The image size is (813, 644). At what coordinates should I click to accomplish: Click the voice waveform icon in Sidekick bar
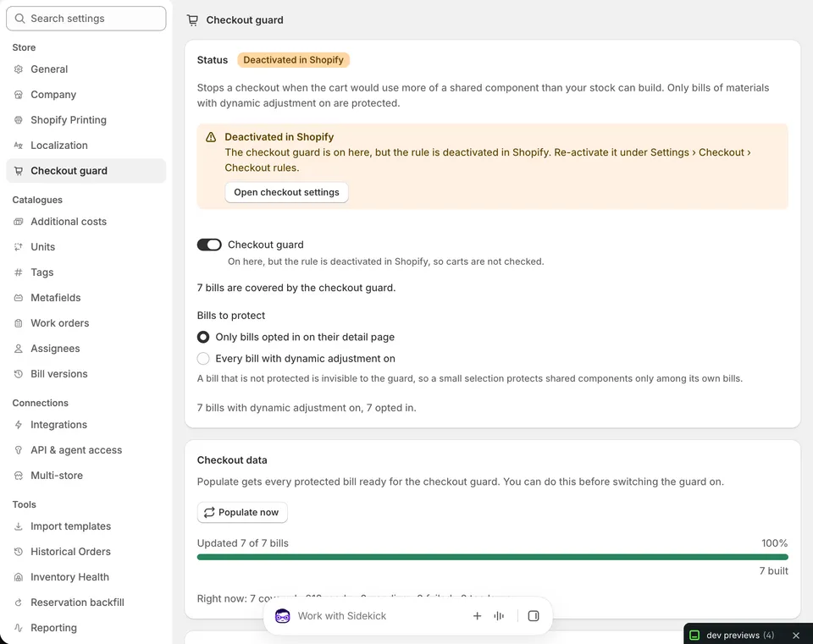tap(499, 615)
